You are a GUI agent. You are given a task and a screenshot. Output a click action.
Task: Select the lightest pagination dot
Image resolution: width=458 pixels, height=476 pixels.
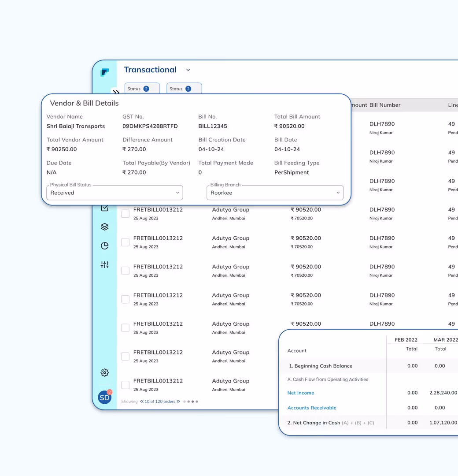tap(185, 402)
